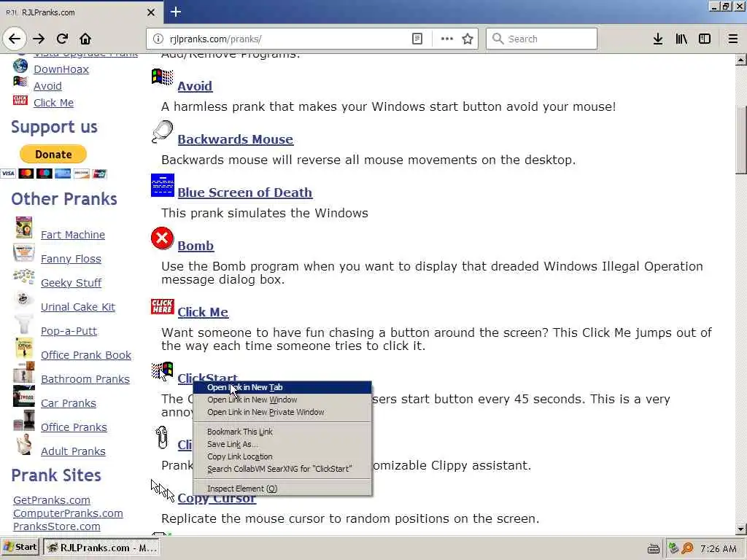Go forward with the forward arrow
Screen dimensions: 747x560
pyautogui.click(x=39, y=39)
